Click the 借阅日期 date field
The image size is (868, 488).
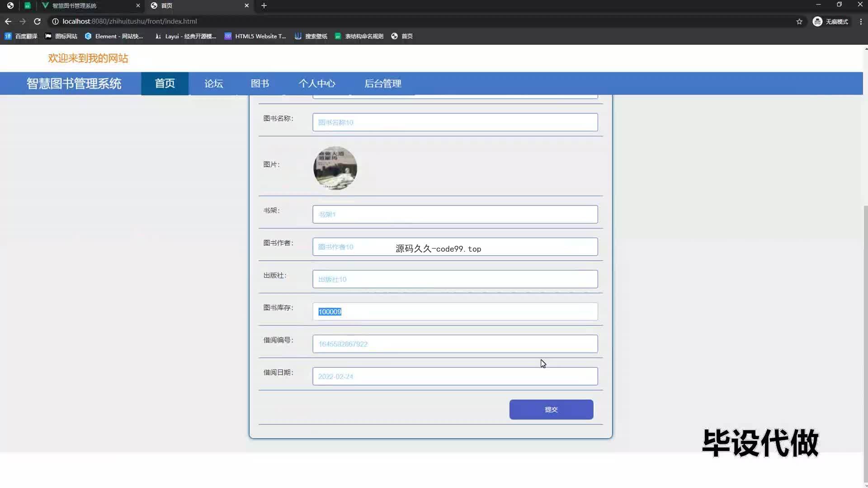point(454,376)
